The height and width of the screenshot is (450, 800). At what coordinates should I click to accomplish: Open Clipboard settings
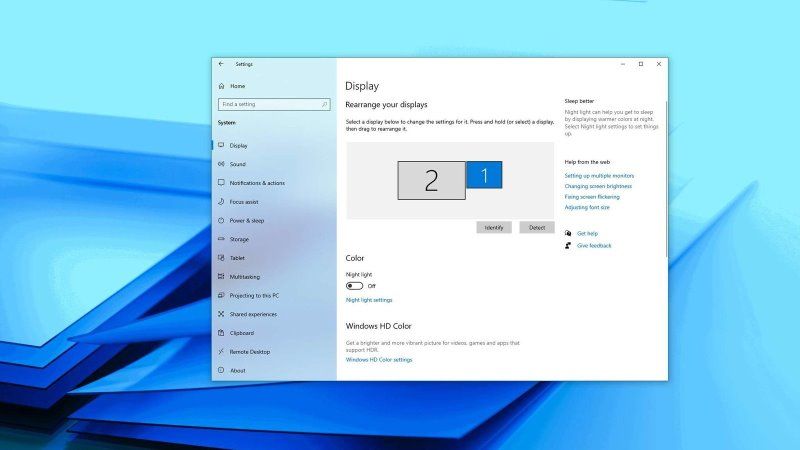coord(242,333)
